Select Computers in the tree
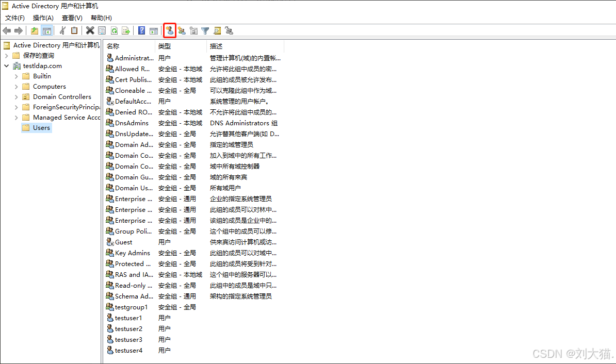 (x=50, y=87)
